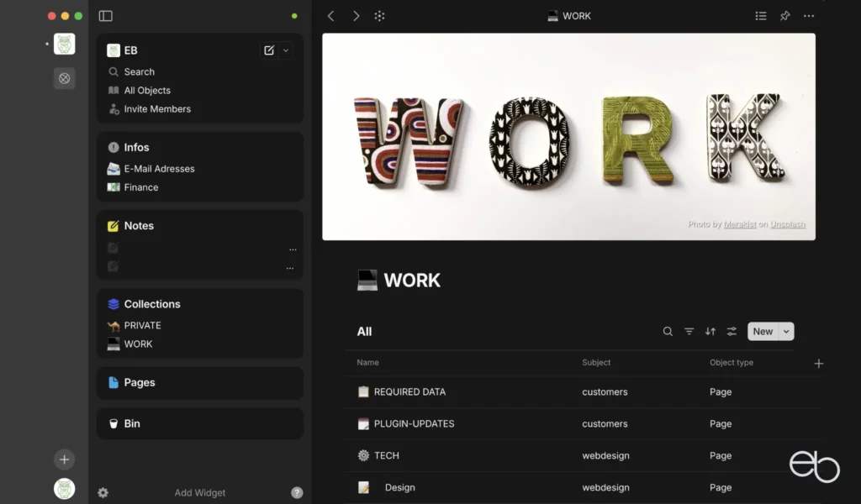Click the Design row notepad icon

(363, 487)
